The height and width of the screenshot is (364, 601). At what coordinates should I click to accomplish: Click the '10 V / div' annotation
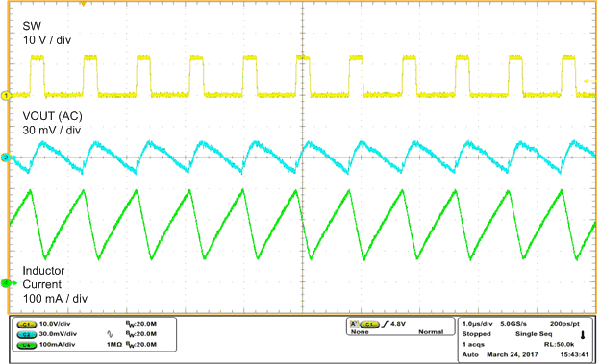(47, 39)
